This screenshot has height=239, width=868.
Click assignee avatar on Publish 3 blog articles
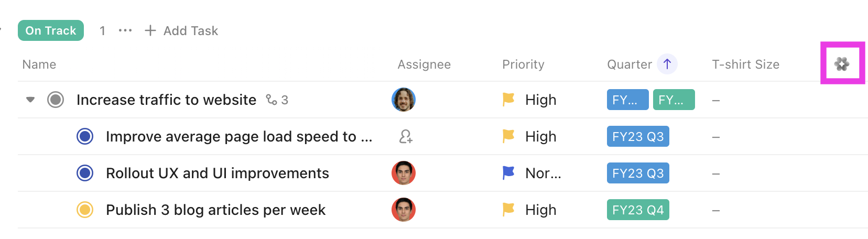click(x=403, y=210)
